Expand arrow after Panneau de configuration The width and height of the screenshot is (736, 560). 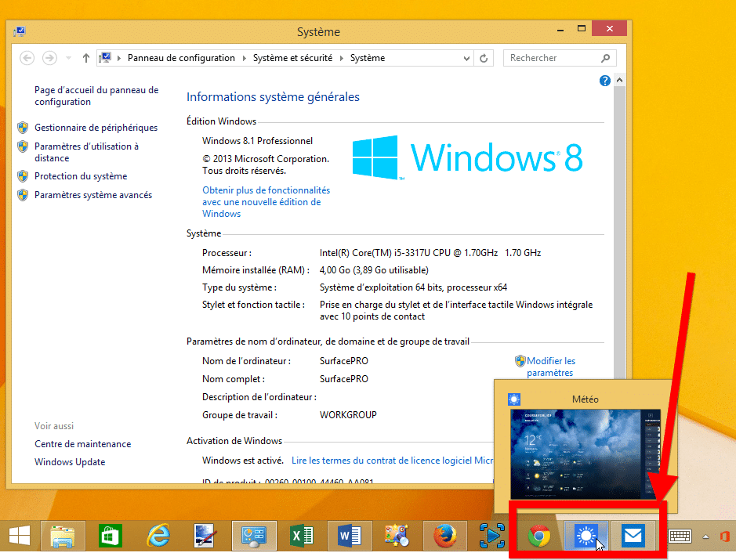tap(244, 58)
